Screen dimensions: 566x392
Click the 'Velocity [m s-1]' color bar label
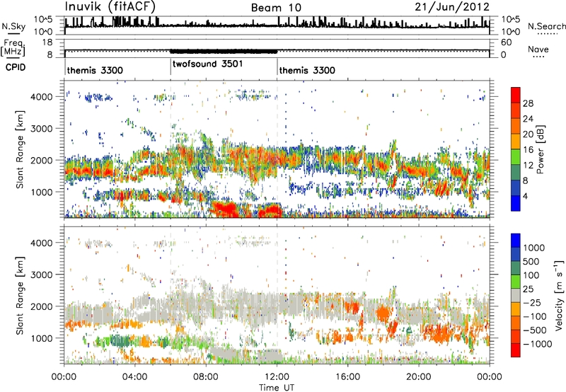point(560,295)
